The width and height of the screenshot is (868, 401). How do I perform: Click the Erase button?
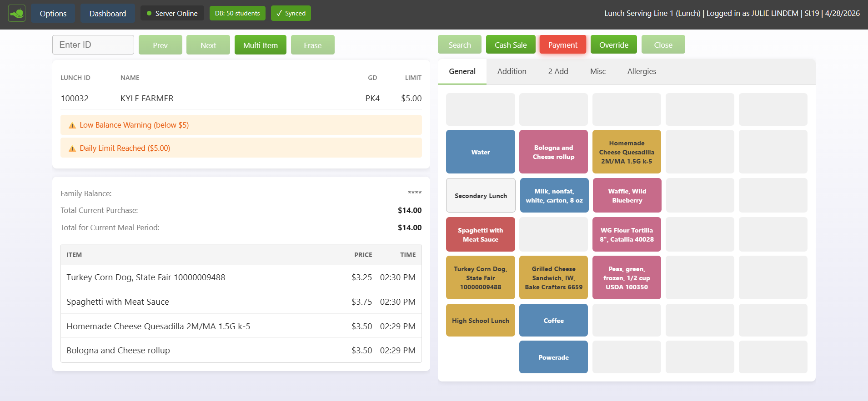coord(313,45)
